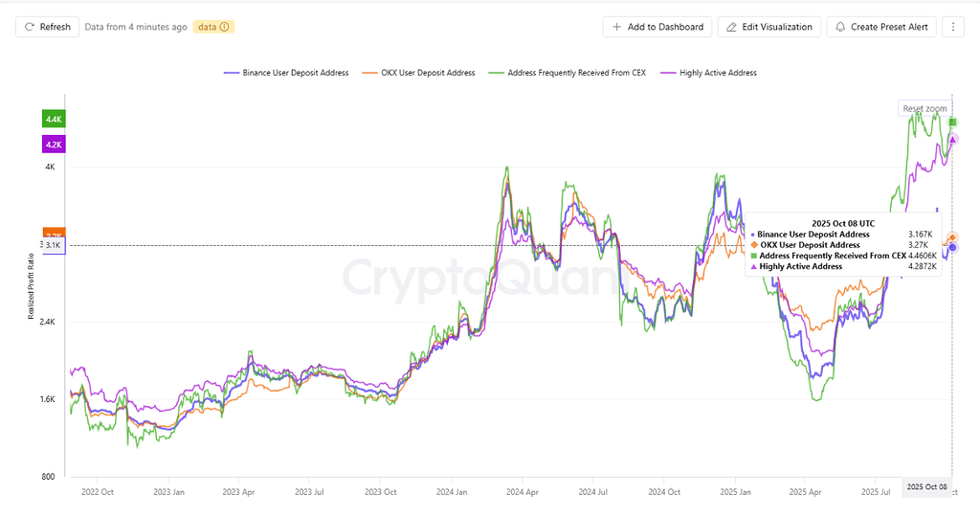This screenshot has width=980, height=517.
Task: Toggle Binance User Deposit Address legend series
Action: [x=286, y=73]
